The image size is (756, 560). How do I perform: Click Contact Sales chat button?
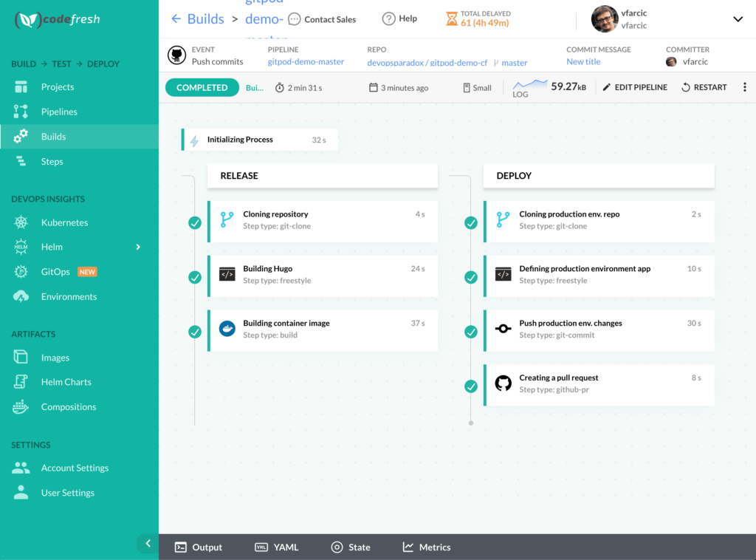click(x=322, y=19)
